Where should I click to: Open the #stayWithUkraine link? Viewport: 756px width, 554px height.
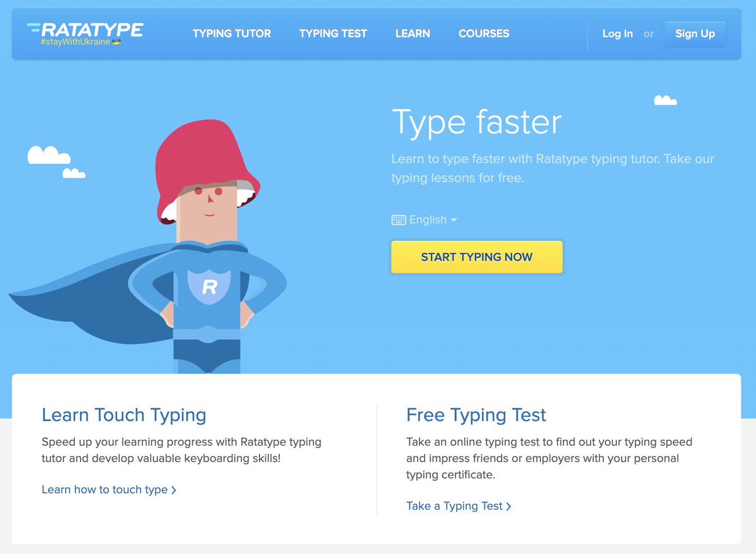click(80, 42)
